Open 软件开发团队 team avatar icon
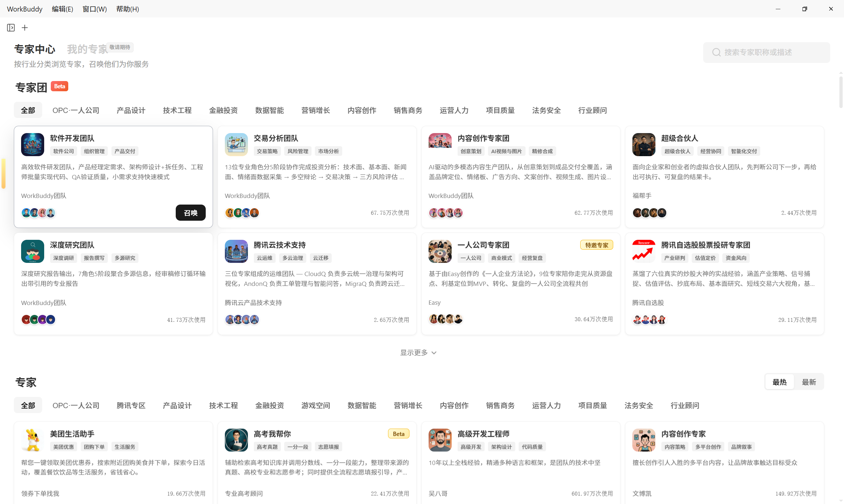Image resolution: width=844 pixels, height=504 pixels. pos(33,145)
